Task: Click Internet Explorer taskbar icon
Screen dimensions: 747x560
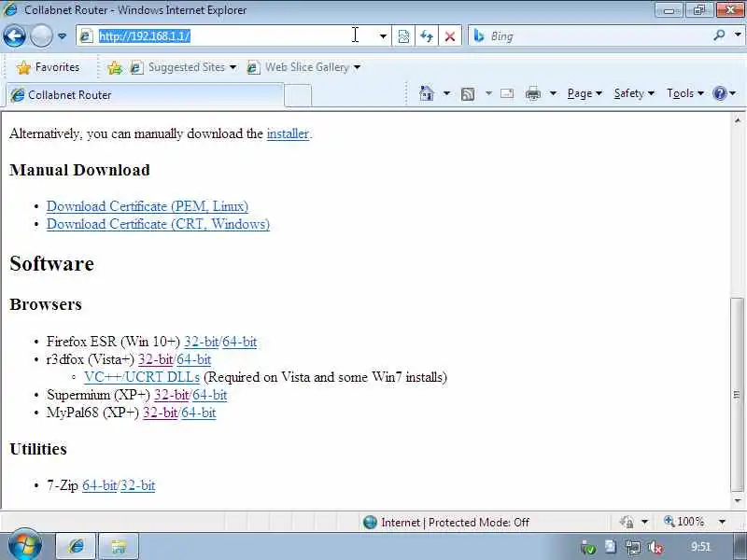Action: coord(77,546)
